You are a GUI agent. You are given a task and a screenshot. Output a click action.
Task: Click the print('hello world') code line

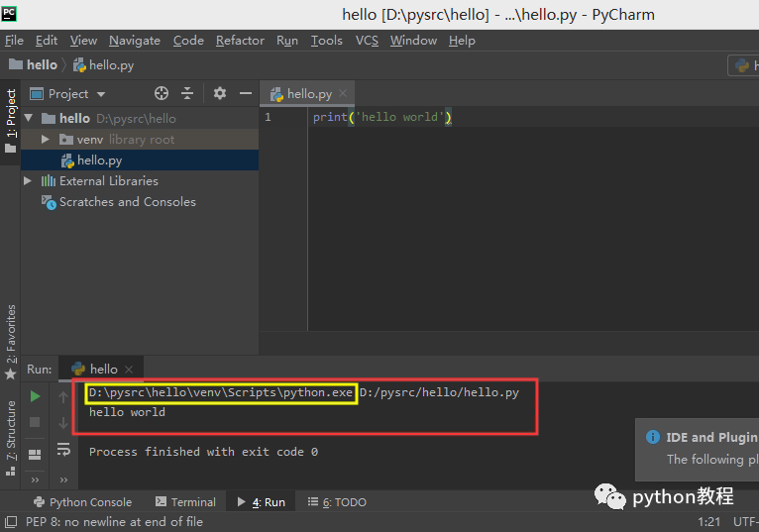point(381,117)
